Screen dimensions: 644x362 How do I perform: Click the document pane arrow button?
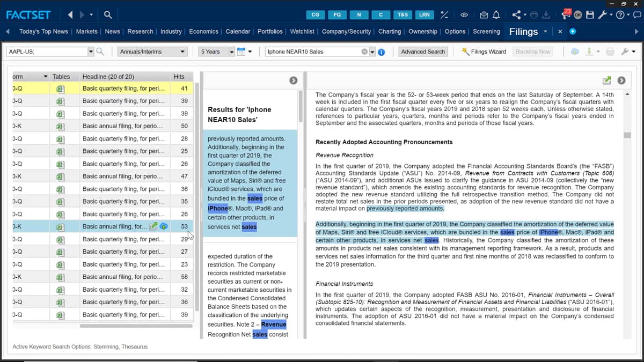pos(621,80)
